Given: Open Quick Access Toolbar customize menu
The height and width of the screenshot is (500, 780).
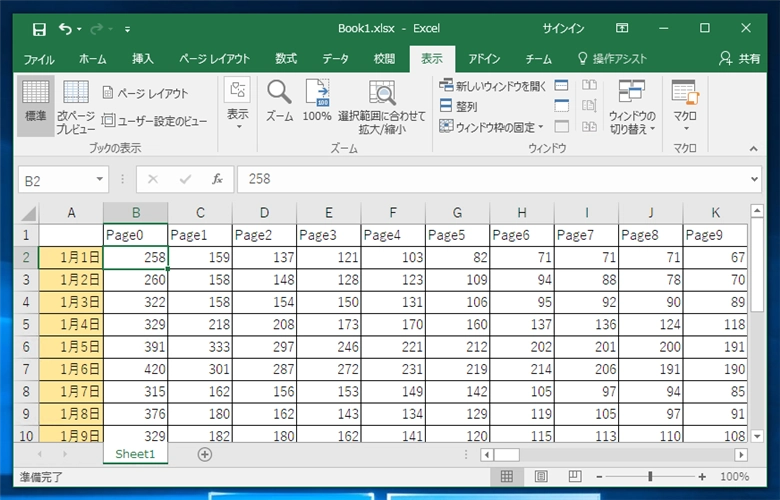Looking at the screenshot, I should (x=128, y=29).
